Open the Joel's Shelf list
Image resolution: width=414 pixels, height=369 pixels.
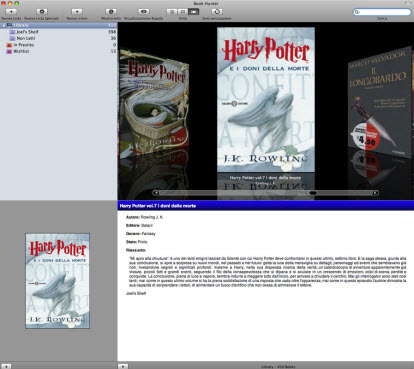pyautogui.click(x=59, y=32)
